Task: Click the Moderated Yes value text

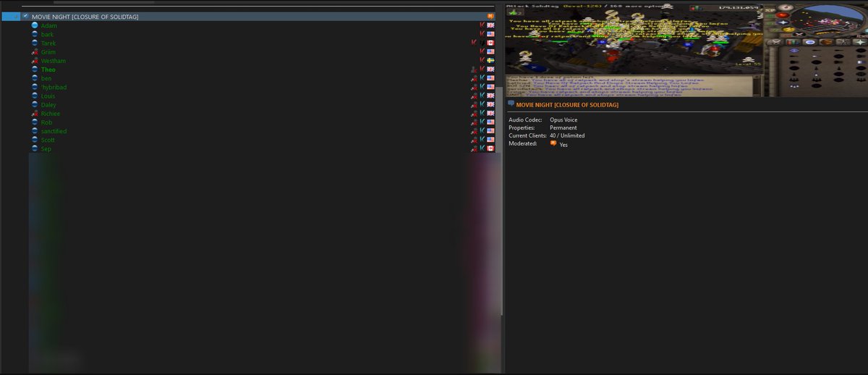Action: pyautogui.click(x=563, y=144)
